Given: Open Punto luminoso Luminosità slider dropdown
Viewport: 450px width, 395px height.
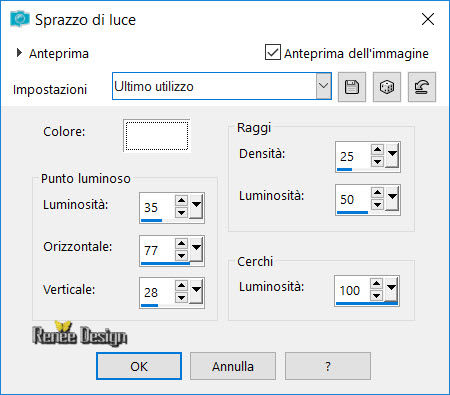Looking at the screenshot, I should (196, 206).
